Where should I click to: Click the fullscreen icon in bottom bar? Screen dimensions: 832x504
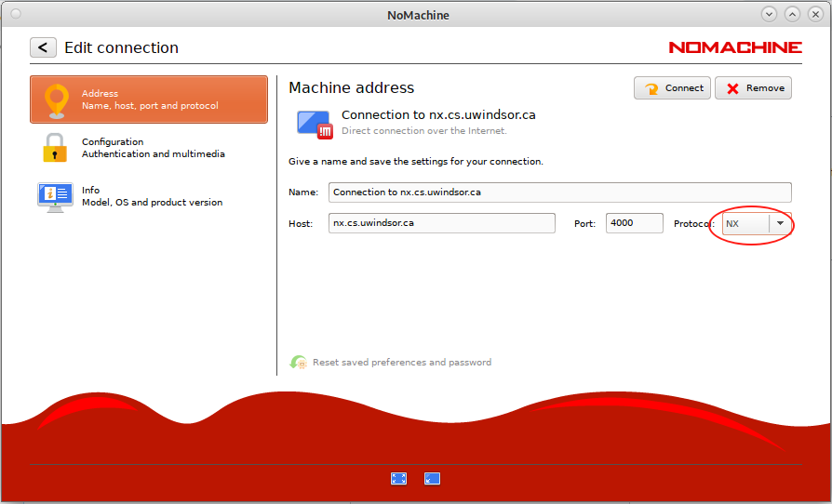point(398,479)
